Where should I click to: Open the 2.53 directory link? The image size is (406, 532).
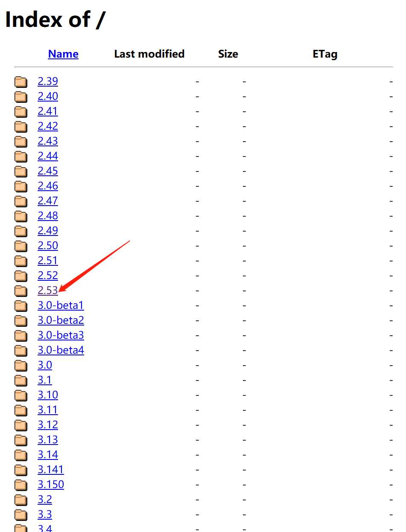48,290
